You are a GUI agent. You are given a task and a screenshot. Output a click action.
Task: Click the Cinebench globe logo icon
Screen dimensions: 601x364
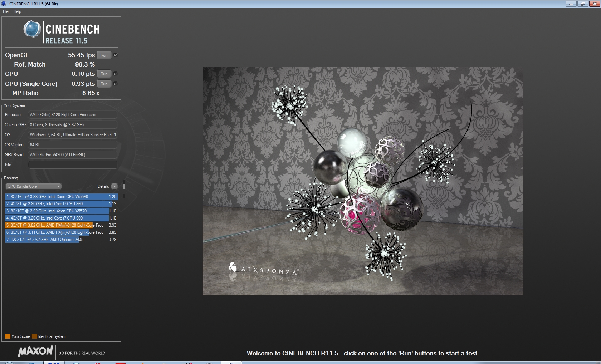coord(32,29)
